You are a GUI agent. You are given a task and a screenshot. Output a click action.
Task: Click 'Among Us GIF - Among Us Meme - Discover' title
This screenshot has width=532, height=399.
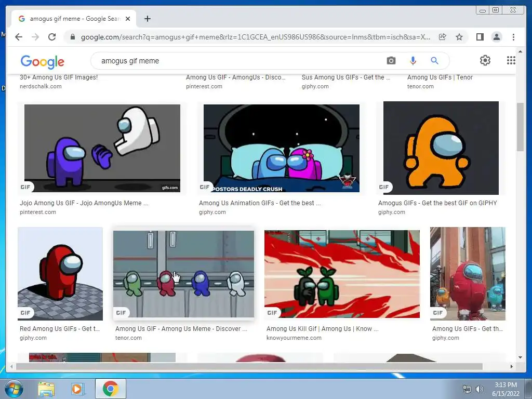click(181, 329)
